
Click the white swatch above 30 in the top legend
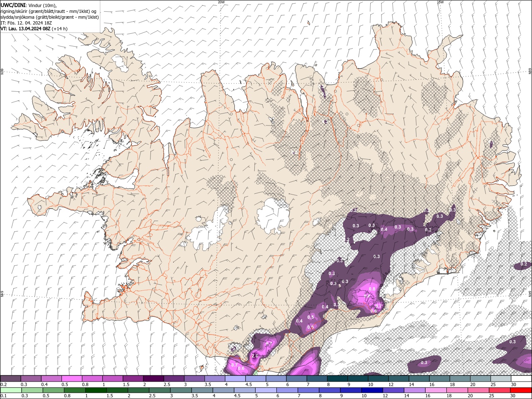coord(521,379)
